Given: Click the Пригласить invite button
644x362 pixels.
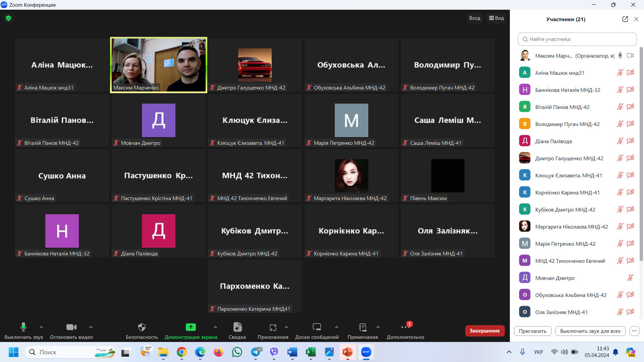Looking at the screenshot, I should click(x=533, y=331).
